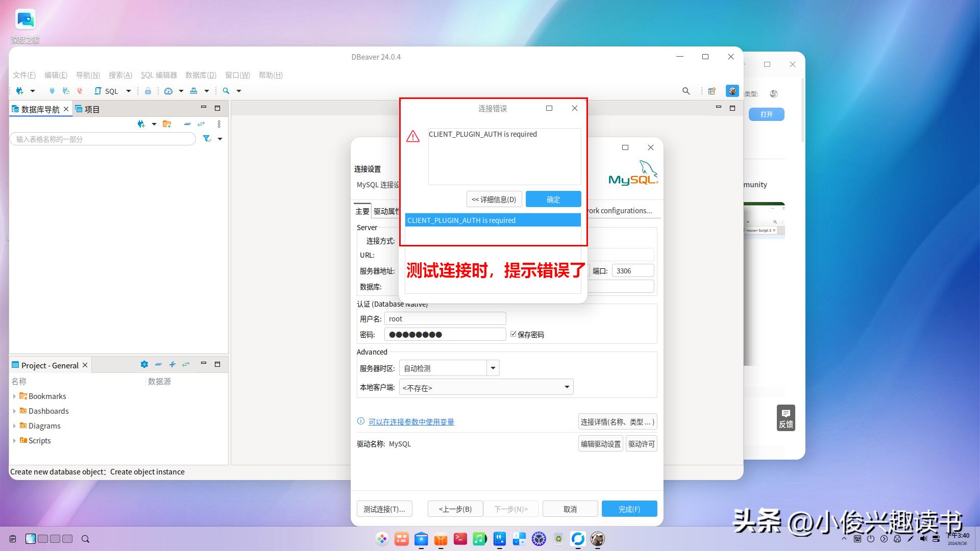Click link-with-editor arrows in Project panel
Screen dimensions: 980x551
pos(186,364)
